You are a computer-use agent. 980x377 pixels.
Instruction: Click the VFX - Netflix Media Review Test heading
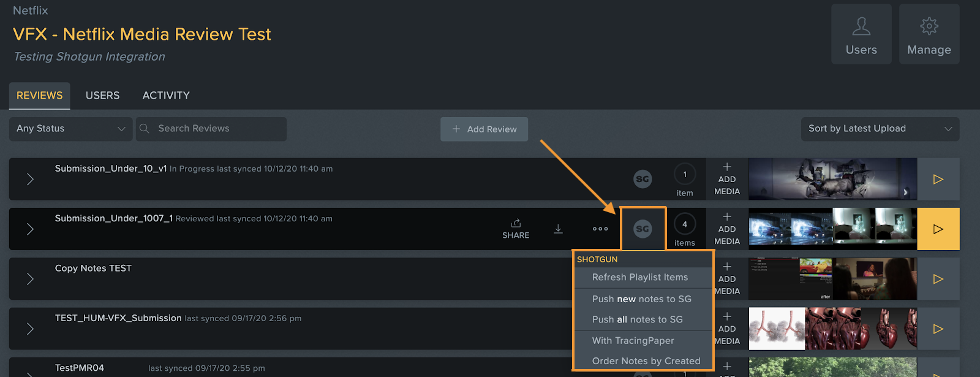[142, 34]
